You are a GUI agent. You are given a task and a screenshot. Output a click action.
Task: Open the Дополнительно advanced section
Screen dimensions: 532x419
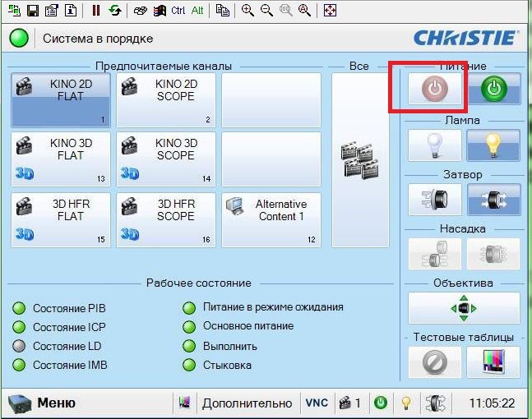[x=247, y=403]
